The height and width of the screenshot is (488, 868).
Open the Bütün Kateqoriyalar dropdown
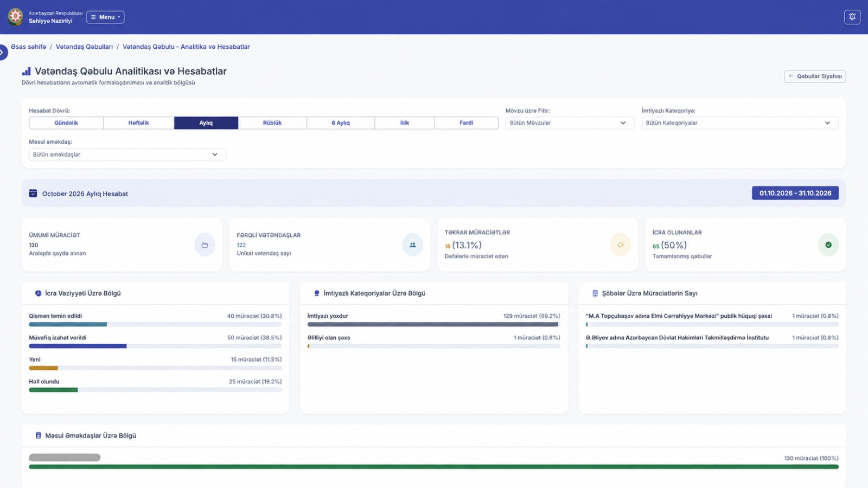(x=740, y=123)
